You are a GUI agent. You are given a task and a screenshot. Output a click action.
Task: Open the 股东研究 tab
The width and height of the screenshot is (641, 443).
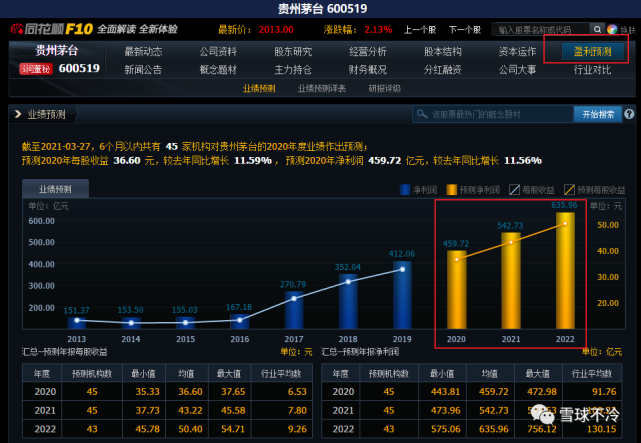point(293,51)
